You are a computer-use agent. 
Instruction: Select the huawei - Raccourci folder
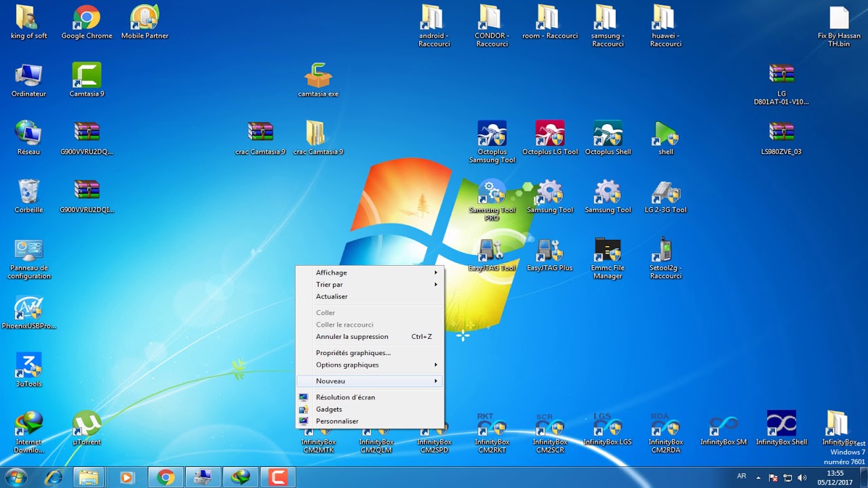tap(666, 26)
